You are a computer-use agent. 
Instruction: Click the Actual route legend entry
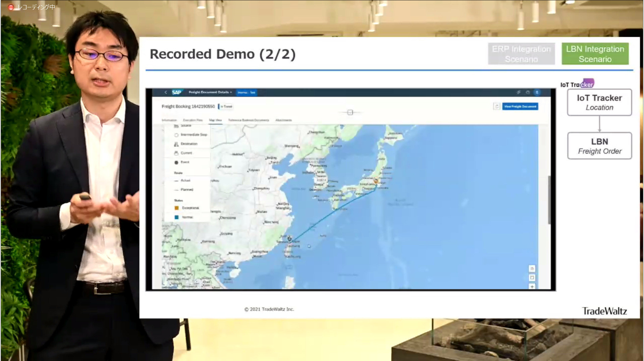182,180
